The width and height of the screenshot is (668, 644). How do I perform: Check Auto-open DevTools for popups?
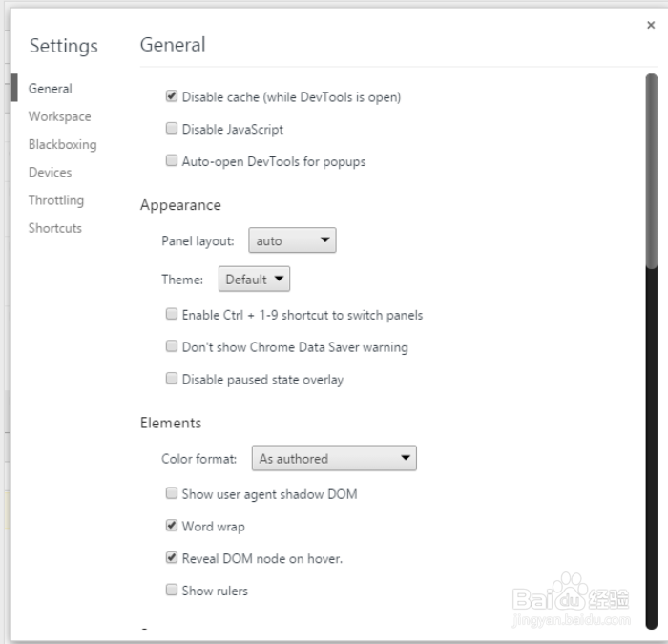pos(172,161)
